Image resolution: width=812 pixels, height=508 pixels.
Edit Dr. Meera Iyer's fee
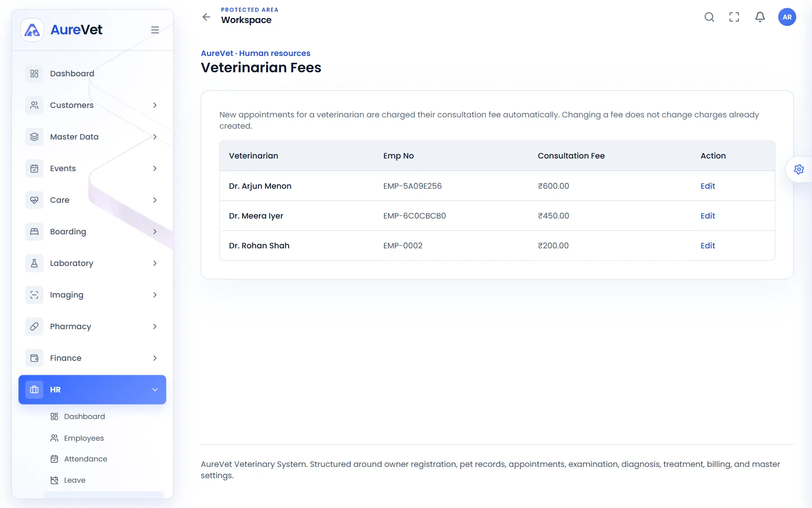click(708, 216)
